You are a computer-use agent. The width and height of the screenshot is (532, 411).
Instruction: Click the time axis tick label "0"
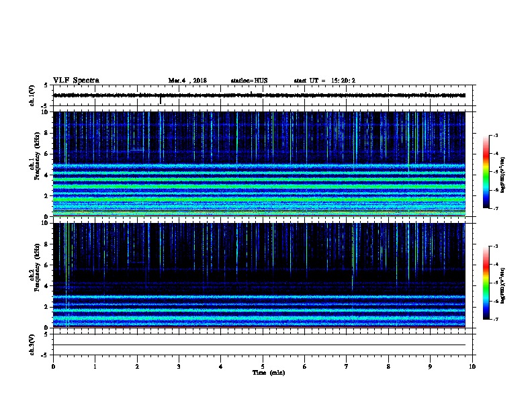pyautogui.click(x=53, y=367)
